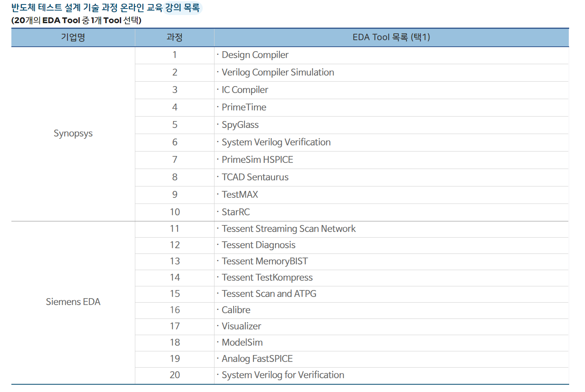The height and width of the screenshot is (392, 585).
Task: Click the 'SpyGlass' entry
Action: point(240,125)
